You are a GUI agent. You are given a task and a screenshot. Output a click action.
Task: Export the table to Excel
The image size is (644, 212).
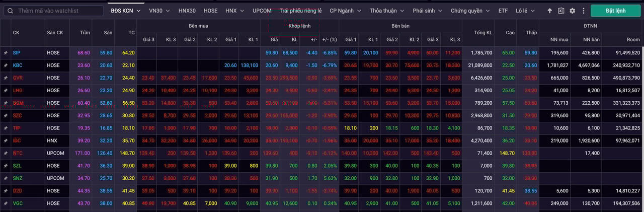561,11
